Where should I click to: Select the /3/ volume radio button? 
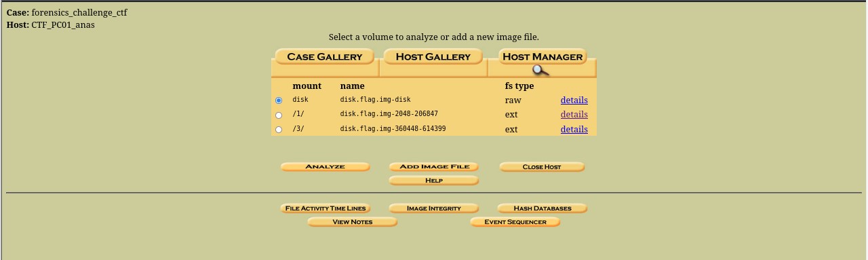[x=279, y=130]
